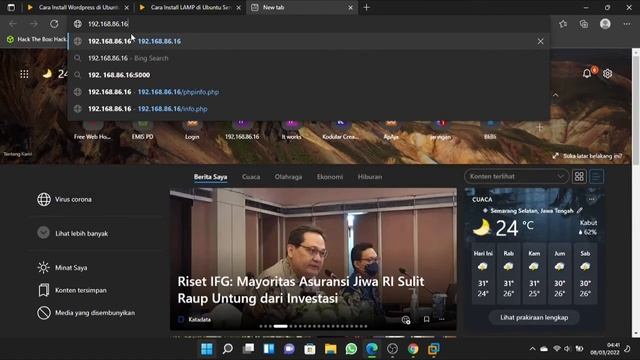Viewport: 640px width, 360px height.
Task: Select the 192.168.86.16/info.php suggestion
Action: click(309, 109)
